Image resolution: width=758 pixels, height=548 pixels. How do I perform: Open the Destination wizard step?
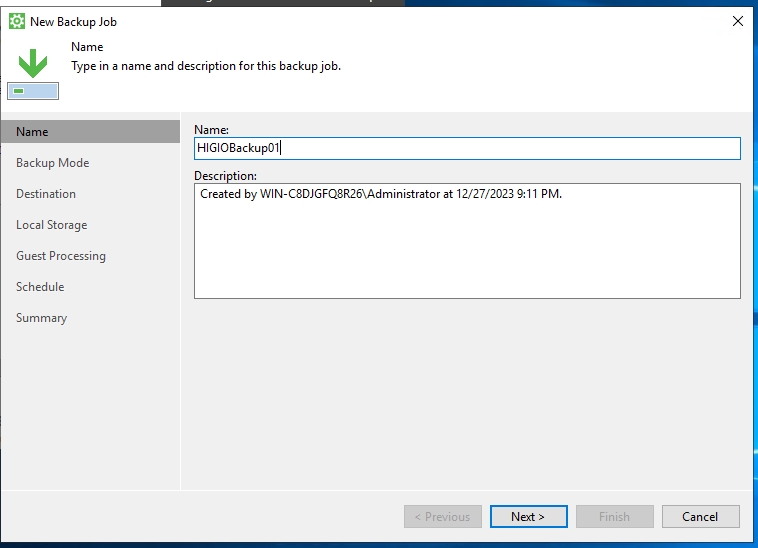(x=46, y=194)
